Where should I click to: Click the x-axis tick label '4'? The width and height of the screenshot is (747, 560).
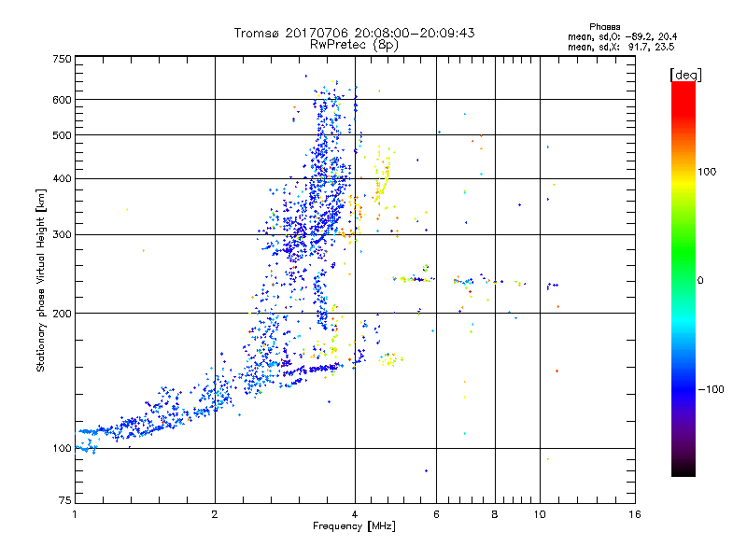coord(355,514)
